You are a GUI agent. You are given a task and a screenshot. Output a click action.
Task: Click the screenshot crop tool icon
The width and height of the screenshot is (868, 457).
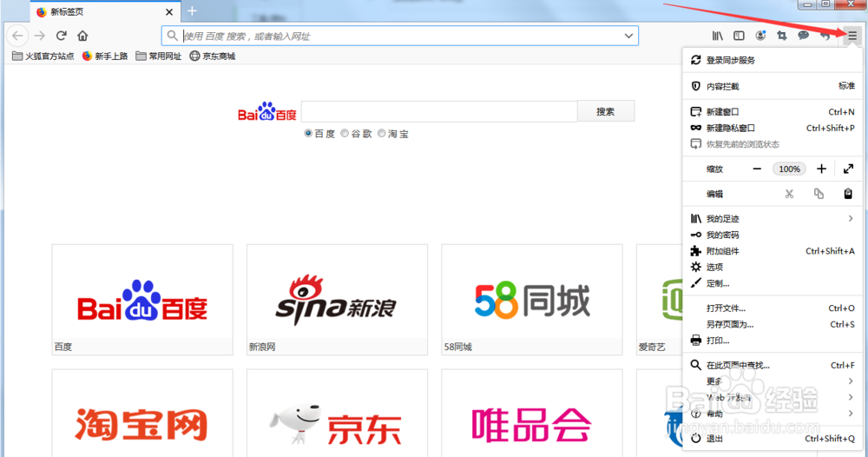pos(782,36)
